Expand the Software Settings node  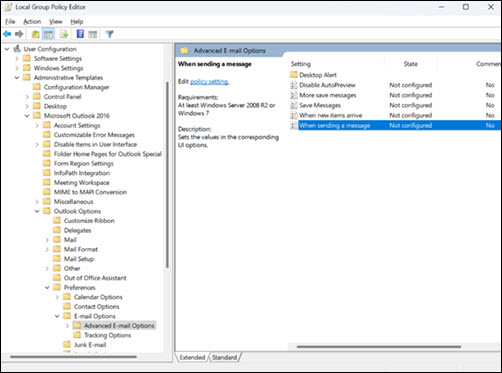[17, 59]
